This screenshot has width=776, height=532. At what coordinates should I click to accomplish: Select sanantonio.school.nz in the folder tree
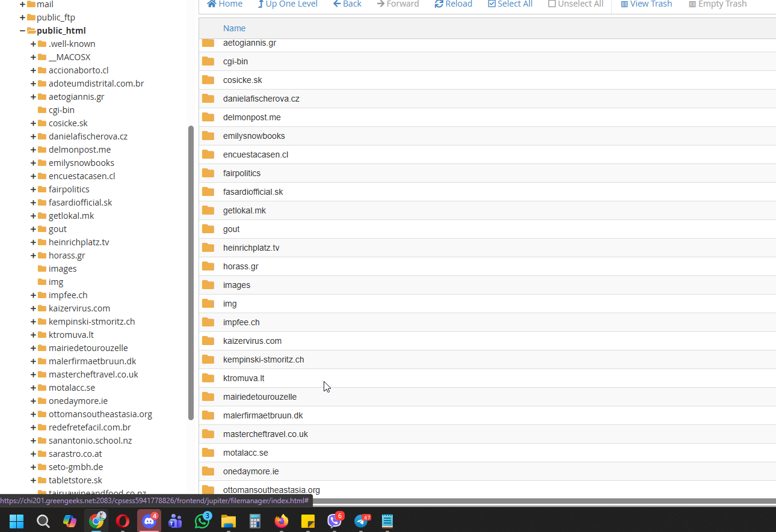[90, 441]
